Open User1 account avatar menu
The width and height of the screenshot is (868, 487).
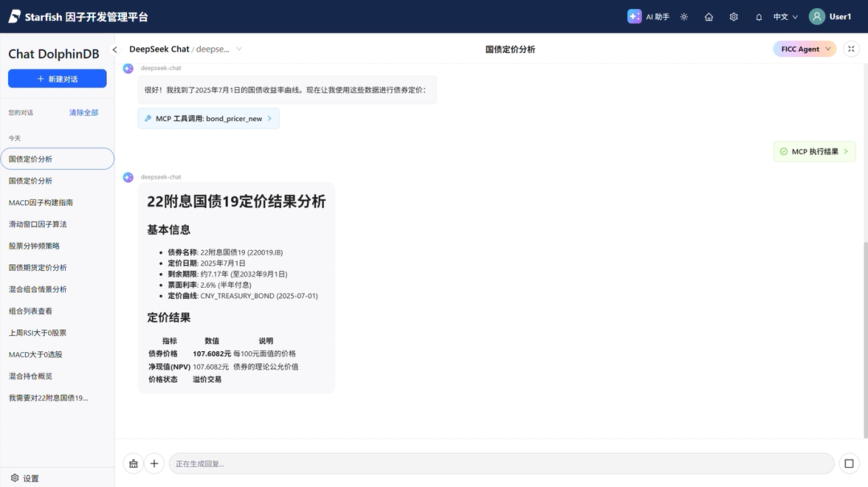pos(829,17)
